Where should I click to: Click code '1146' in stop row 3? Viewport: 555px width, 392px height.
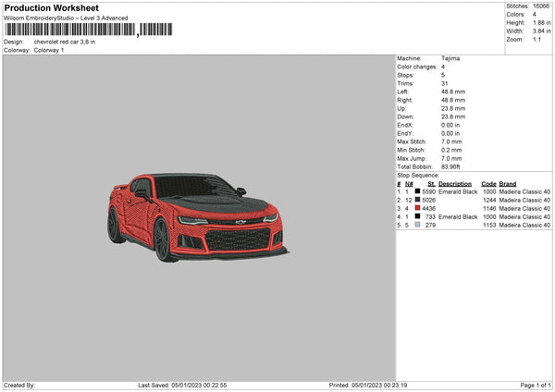tap(489, 208)
